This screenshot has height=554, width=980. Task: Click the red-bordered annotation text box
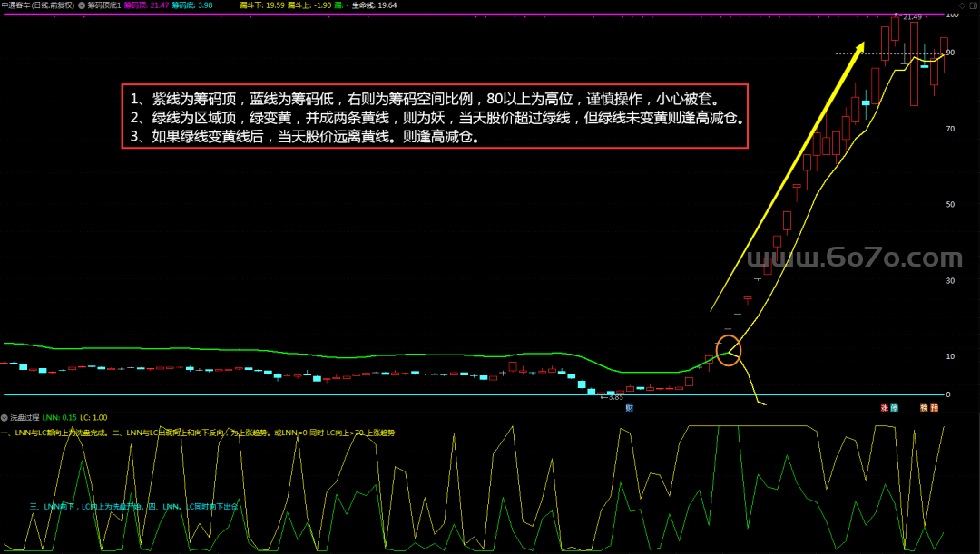[434, 116]
